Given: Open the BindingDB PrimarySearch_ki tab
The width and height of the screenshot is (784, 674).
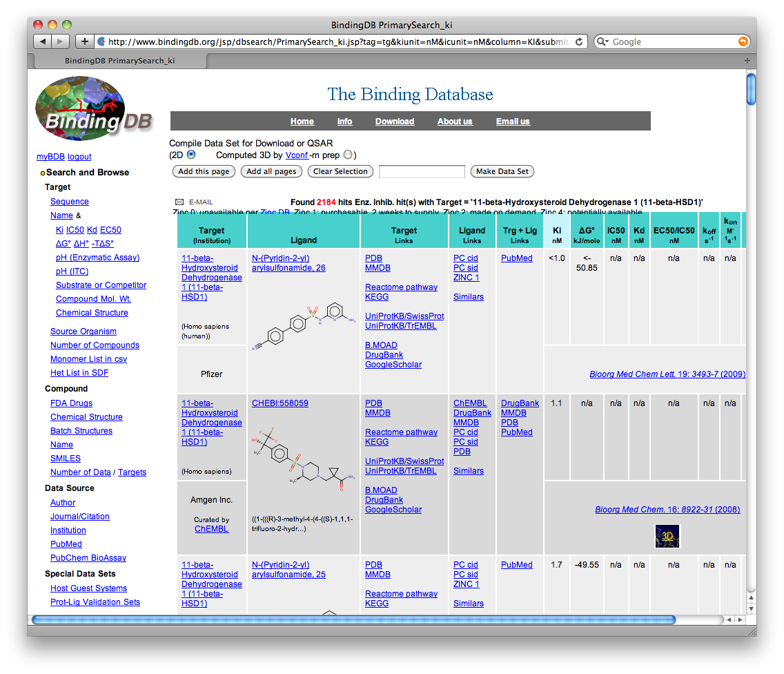Looking at the screenshot, I should [x=120, y=61].
